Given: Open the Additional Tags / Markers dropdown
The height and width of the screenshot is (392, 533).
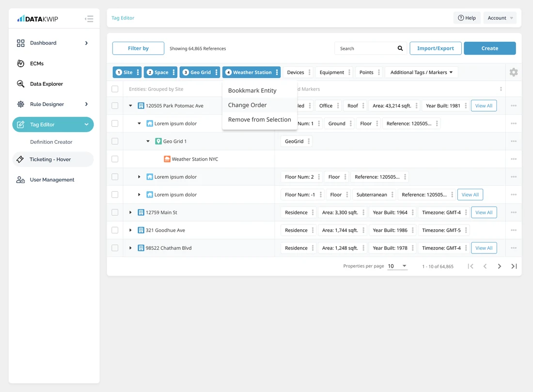Looking at the screenshot, I should pyautogui.click(x=421, y=72).
